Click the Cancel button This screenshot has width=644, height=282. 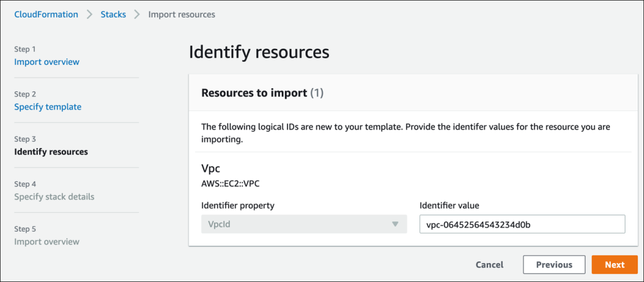click(489, 265)
